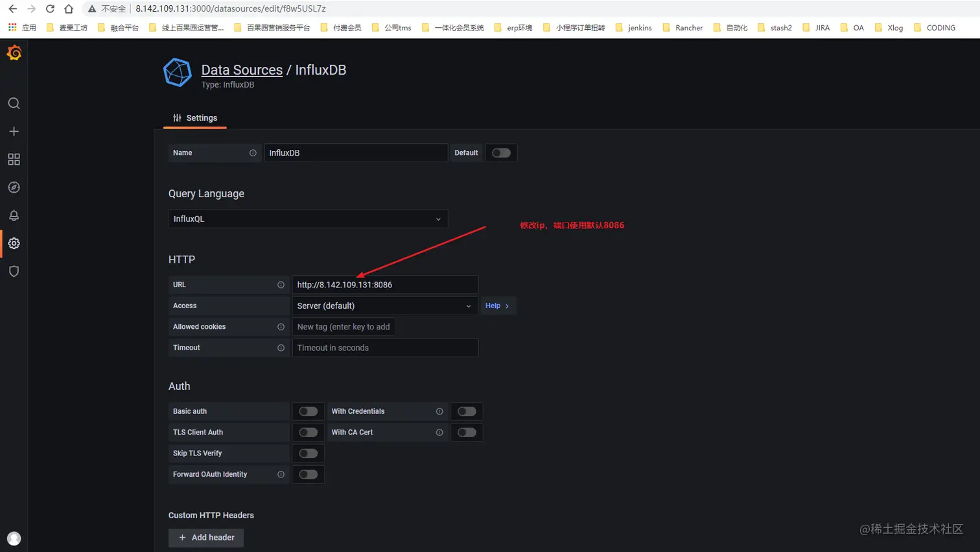The width and height of the screenshot is (980, 552).
Task: Toggle Basic auth on
Action: [308, 411]
